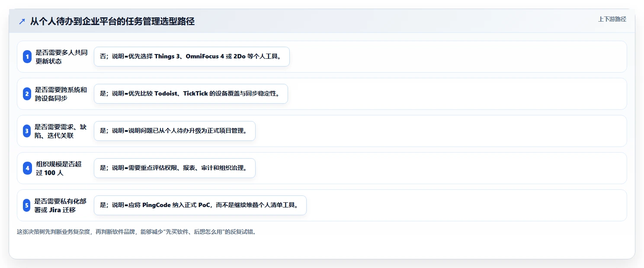The width and height of the screenshot is (644, 268).
Task: Click the 上下游路径 label
Action: [x=612, y=19]
